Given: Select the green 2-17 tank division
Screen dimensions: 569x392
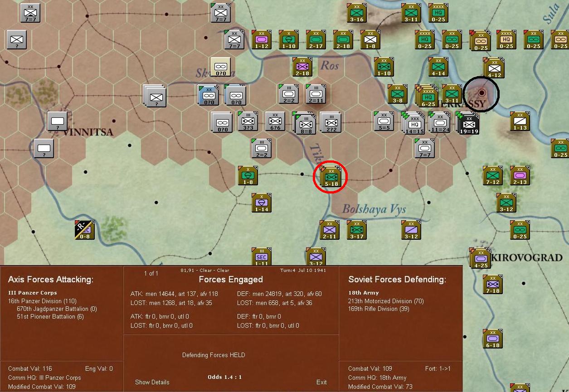Looking at the screenshot, I should tap(316, 39).
